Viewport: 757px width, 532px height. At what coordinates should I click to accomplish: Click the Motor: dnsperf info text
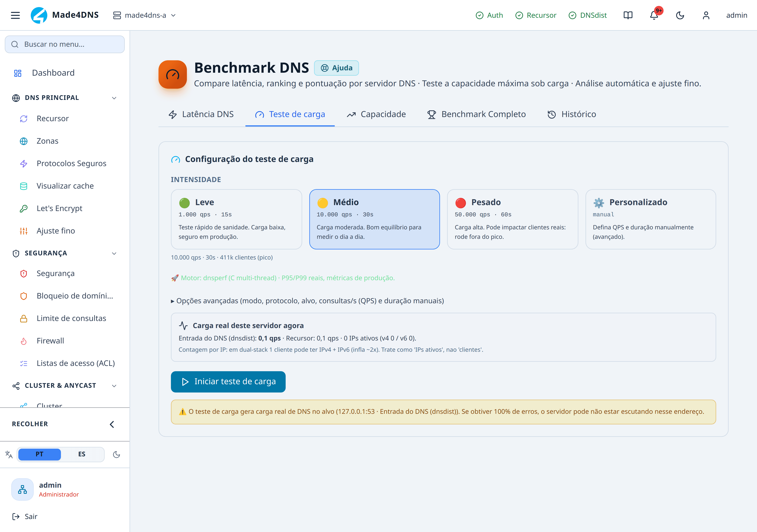pyautogui.click(x=283, y=278)
